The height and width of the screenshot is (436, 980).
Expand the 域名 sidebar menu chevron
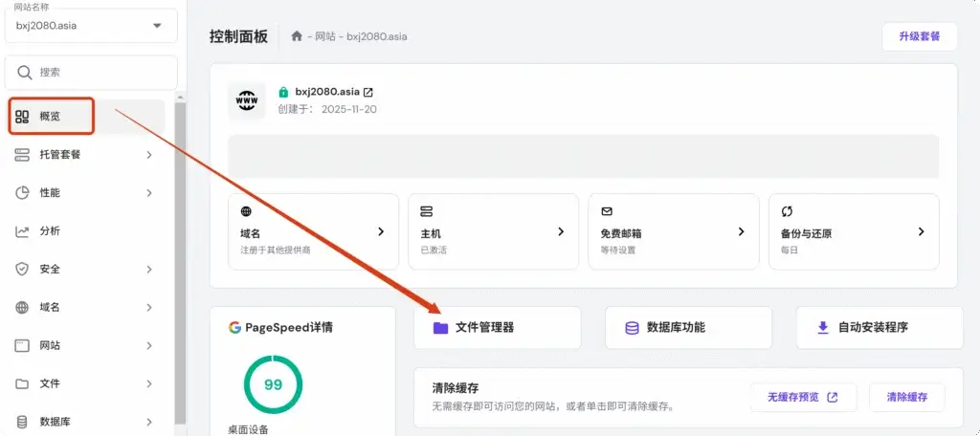[x=149, y=307]
